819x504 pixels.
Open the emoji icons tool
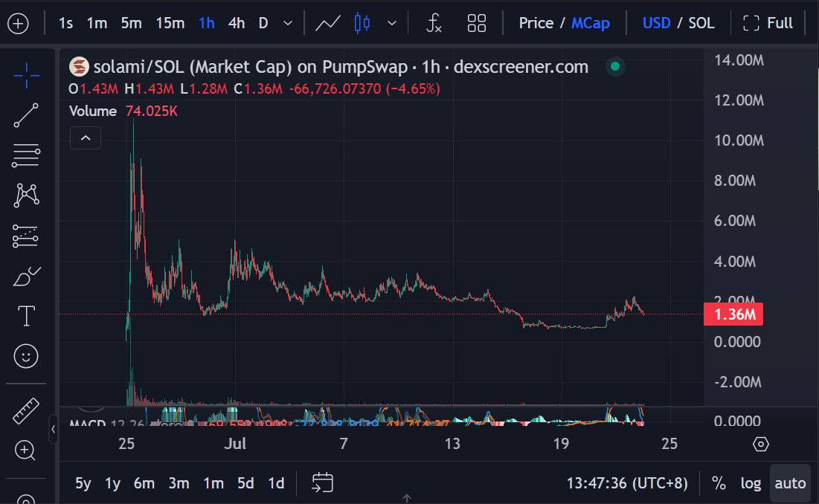point(26,356)
